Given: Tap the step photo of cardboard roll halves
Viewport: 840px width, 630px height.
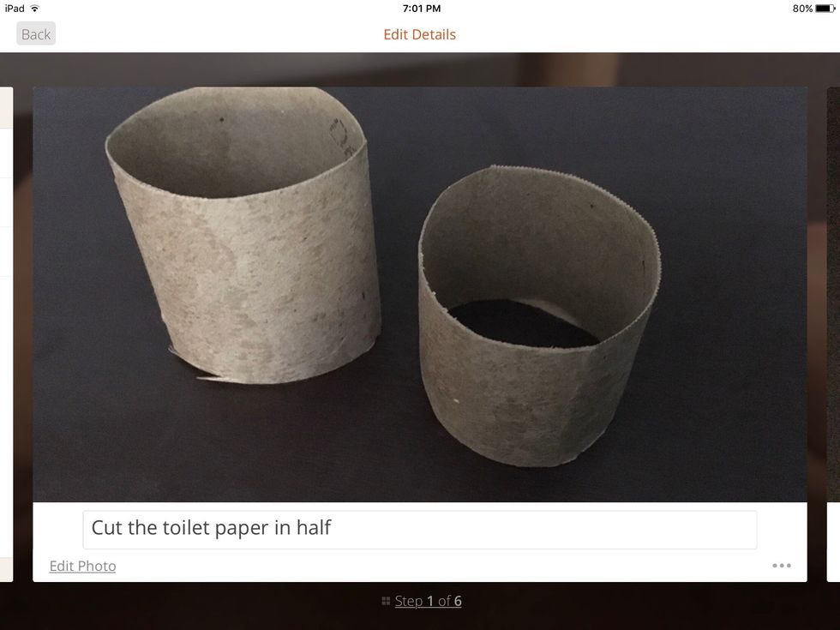Looking at the screenshot, I should tap(420, 294).
